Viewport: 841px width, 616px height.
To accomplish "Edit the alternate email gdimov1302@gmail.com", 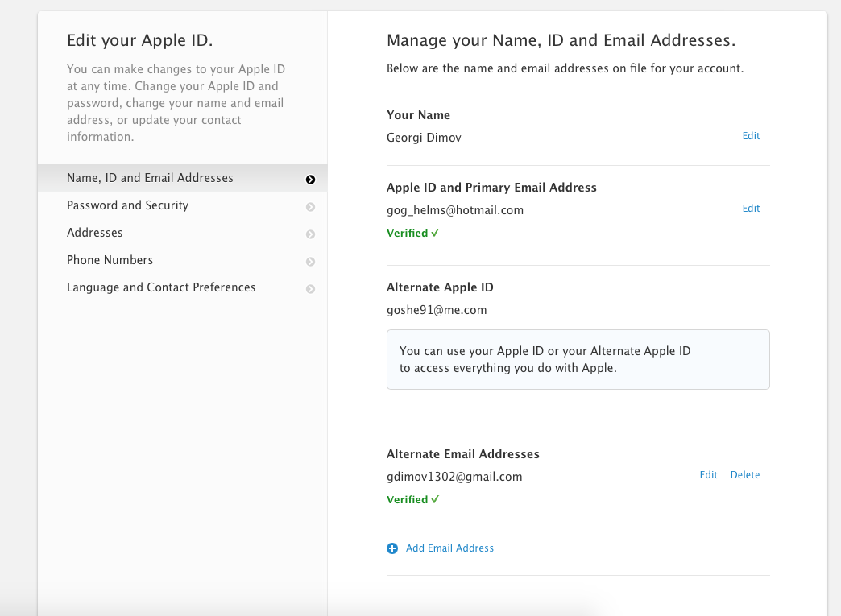I will click(708, 475).
